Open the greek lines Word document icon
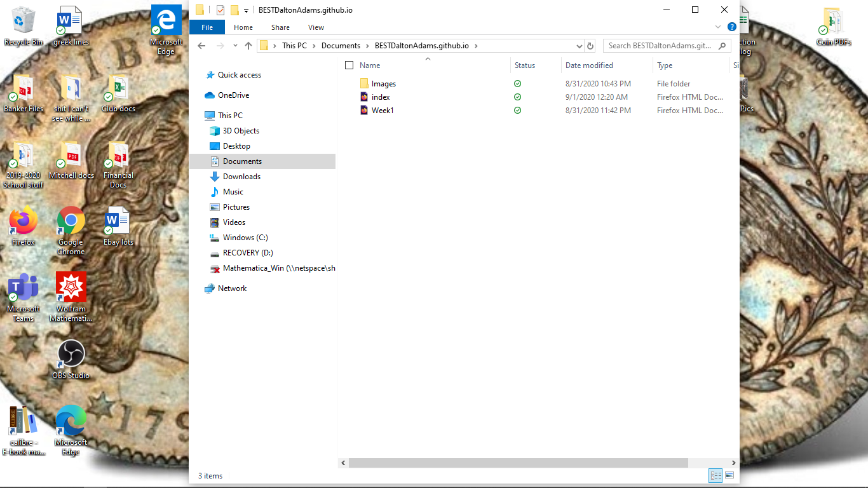The image size is (868, 488). click(x=71, y=26)
